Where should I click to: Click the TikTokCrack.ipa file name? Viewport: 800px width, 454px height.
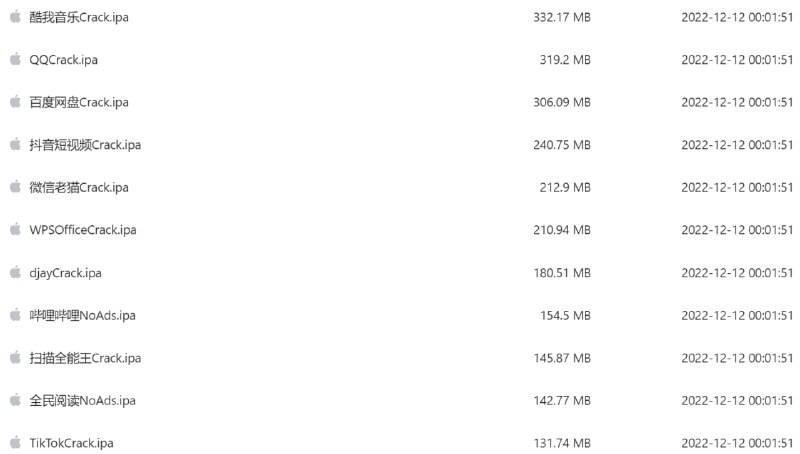pos(72,442)
